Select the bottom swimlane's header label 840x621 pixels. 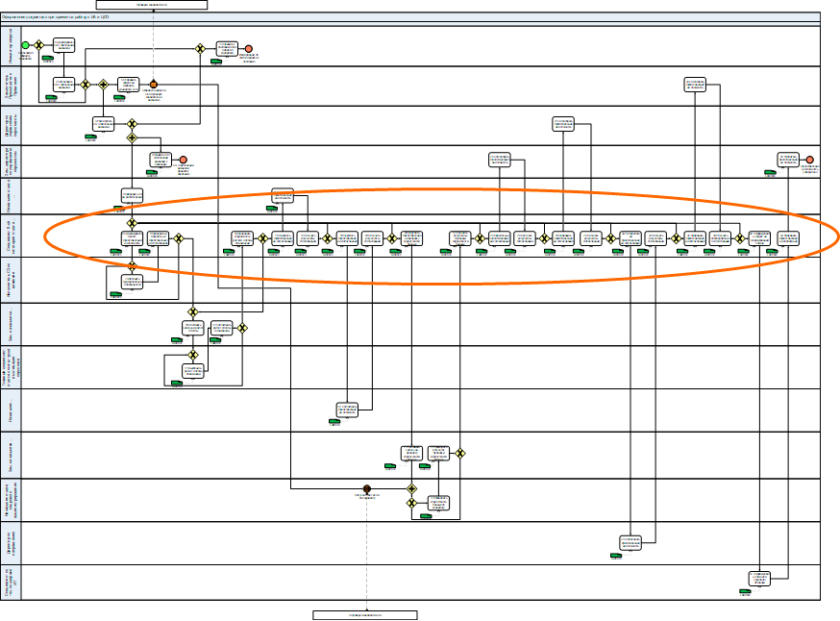point(11,583)
